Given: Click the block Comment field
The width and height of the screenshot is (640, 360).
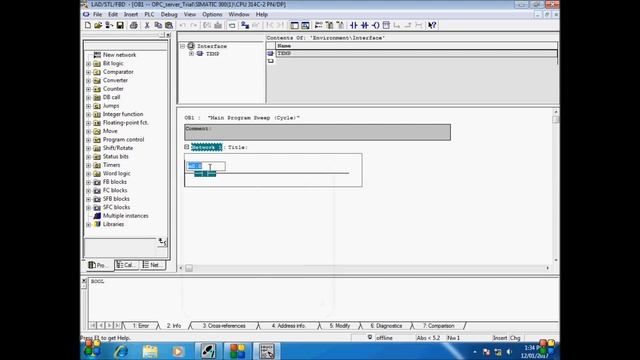Looking at the screenshot, I should [318, 132].
